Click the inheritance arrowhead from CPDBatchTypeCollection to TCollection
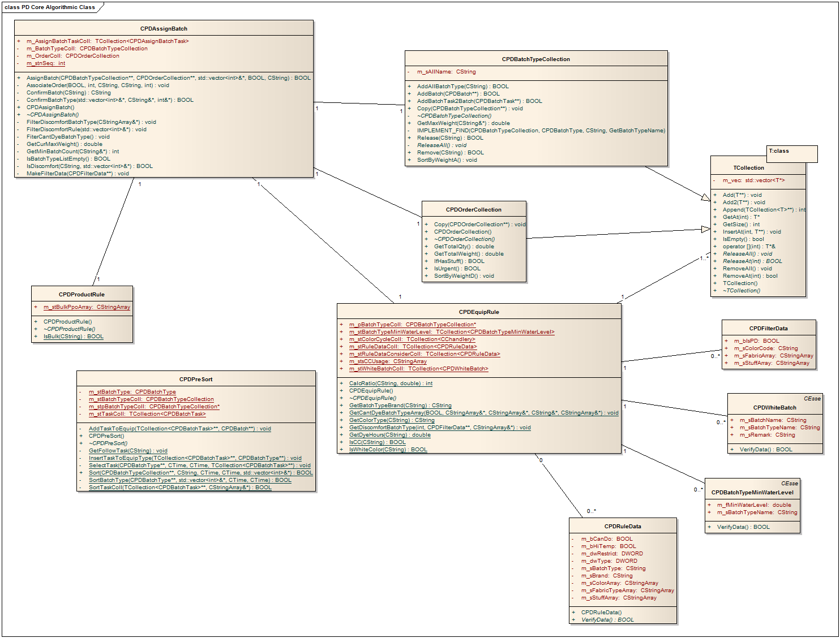840x638 pixels. tap(705, 197)
